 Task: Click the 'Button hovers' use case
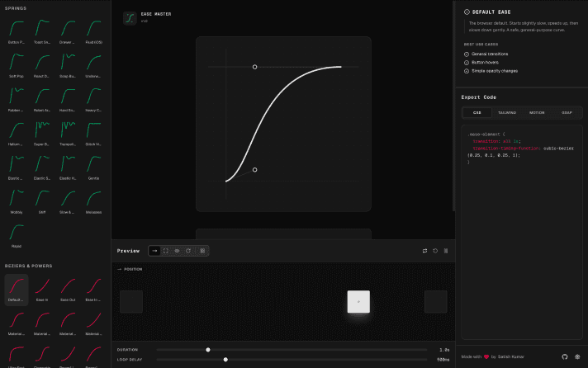[x=485, y=62]
